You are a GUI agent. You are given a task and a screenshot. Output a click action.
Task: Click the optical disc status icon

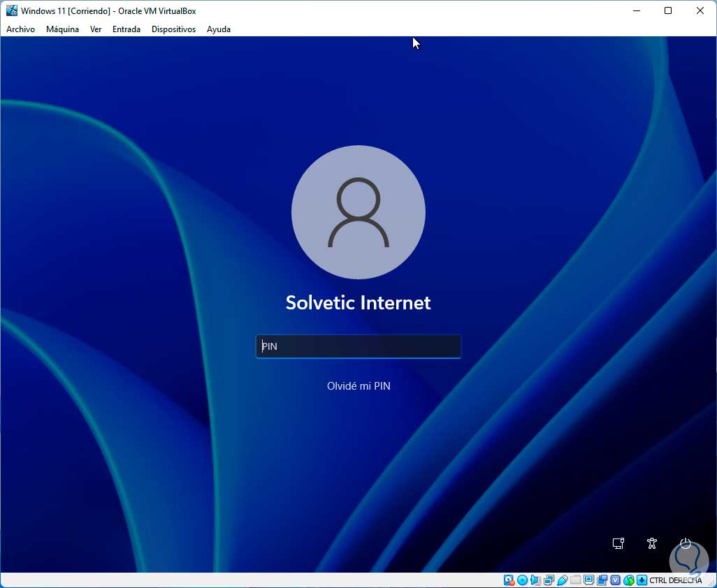pos(522,580)
